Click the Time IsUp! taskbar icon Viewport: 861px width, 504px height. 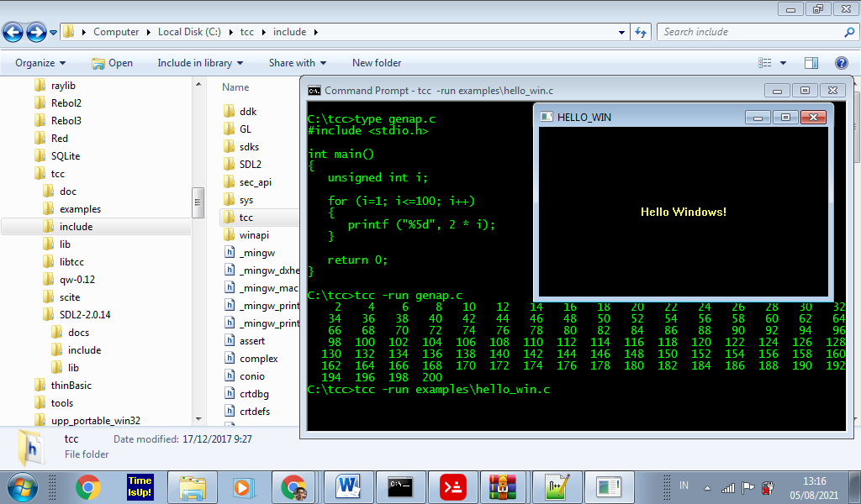point(140,486)
